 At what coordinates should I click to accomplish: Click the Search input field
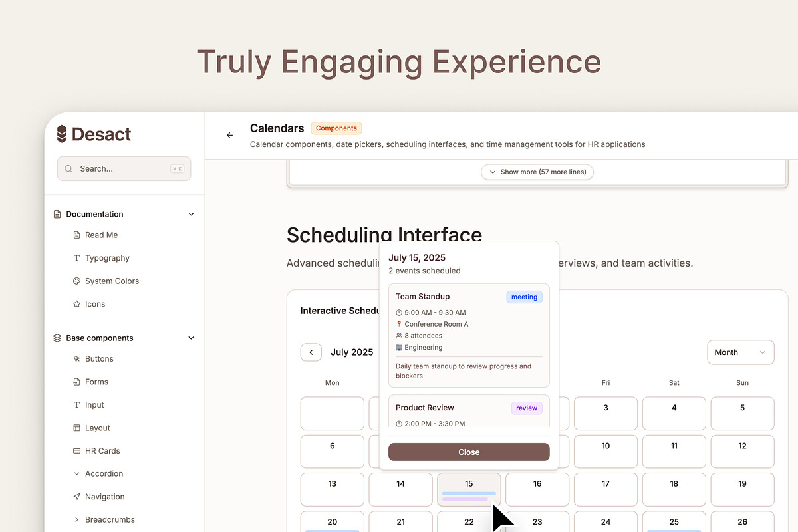(x=124, y=169)
